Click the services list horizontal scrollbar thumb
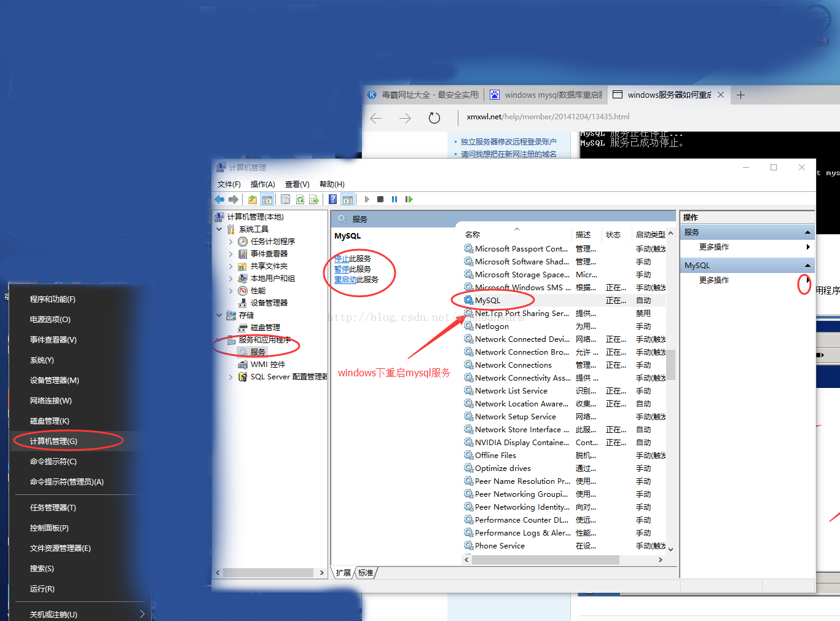This screenshot has height=621, width=840. tap(545, 560)
